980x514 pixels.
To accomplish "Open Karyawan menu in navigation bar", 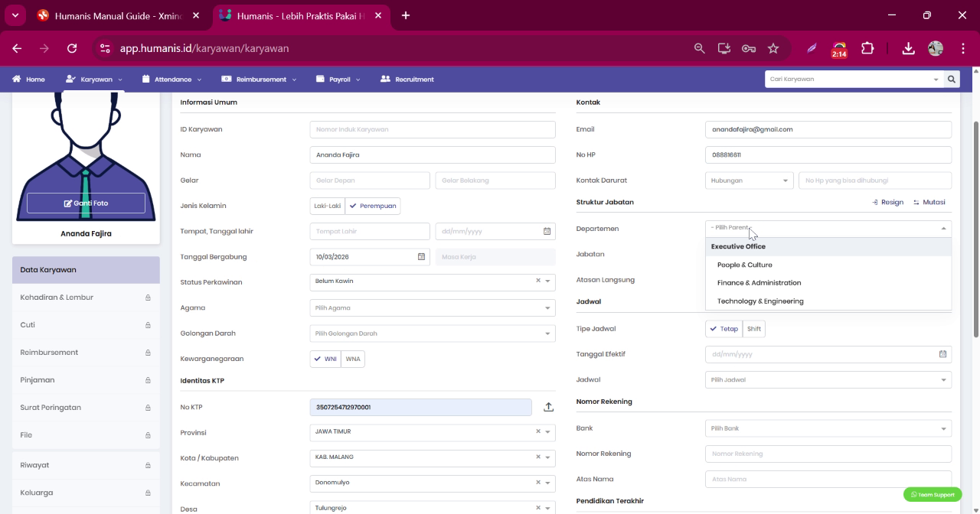I will coord(94,79).
